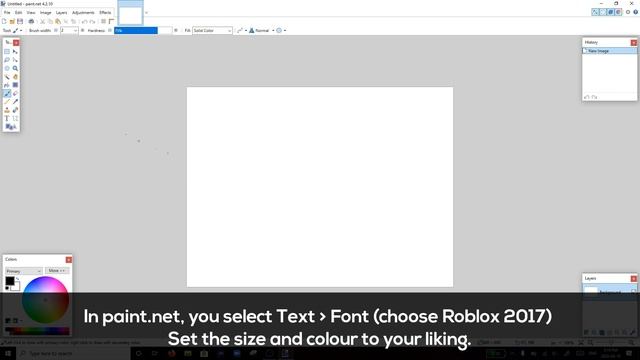Open the antialiasing mode dropdown
Viewport: 640px width, 360px height.
242,30
